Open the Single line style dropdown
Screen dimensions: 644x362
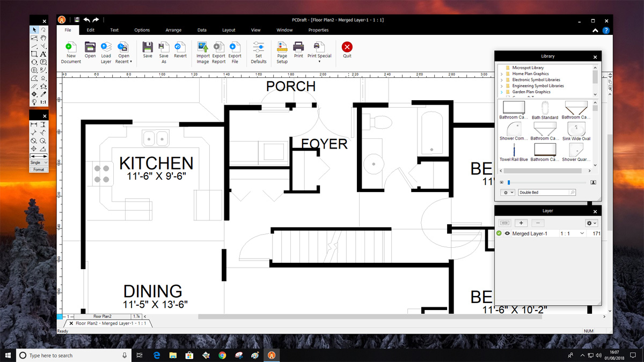38,162
